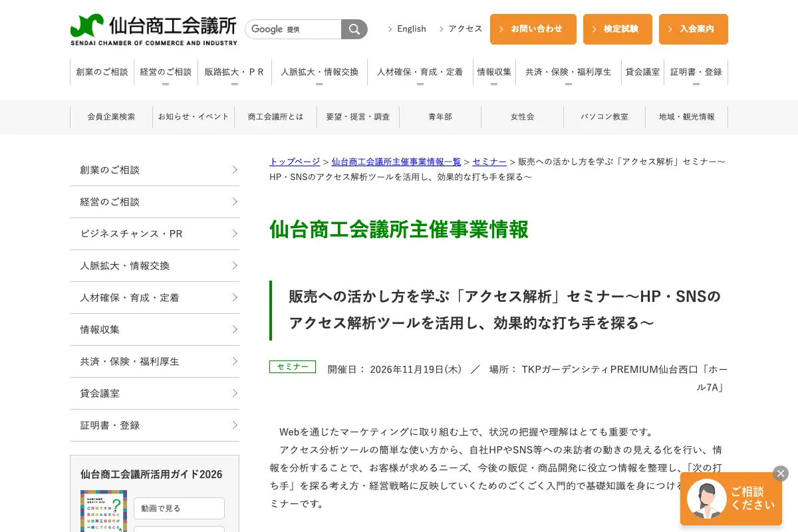Image resolution: width=798 pixels, height=532 pixels.
Task: Select 女性会 in sub navigation
Action: coord(522,116)
